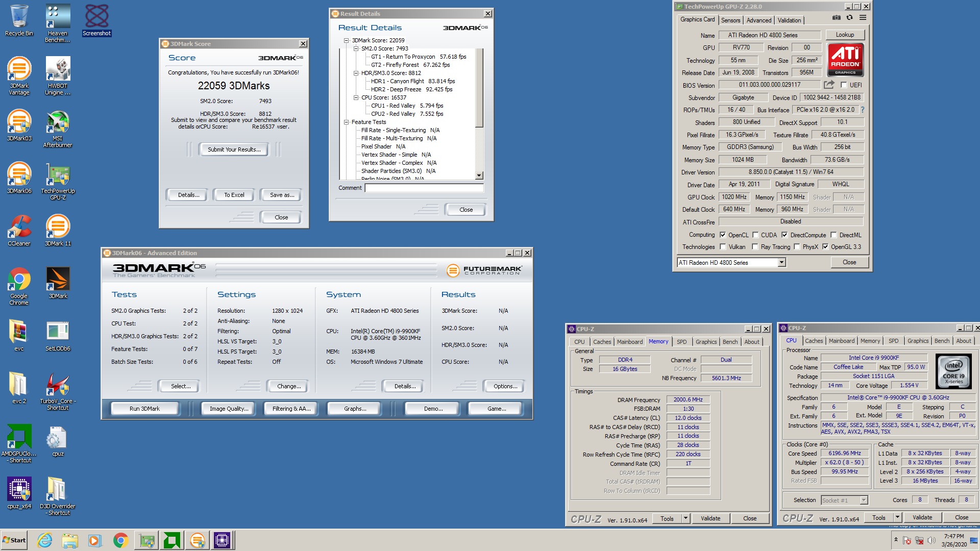Collapse the HDR/SM3.0 Score tree node

click(356, 73)
